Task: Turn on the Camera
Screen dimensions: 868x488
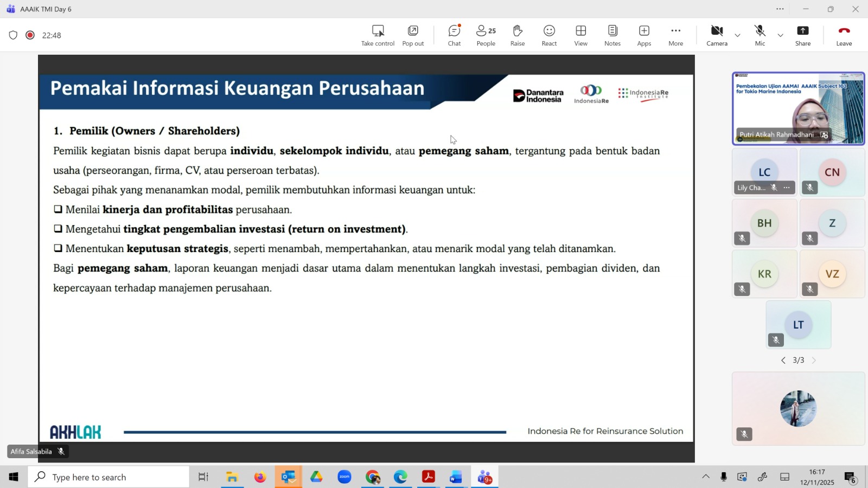Action: click(x=717, y=35)
